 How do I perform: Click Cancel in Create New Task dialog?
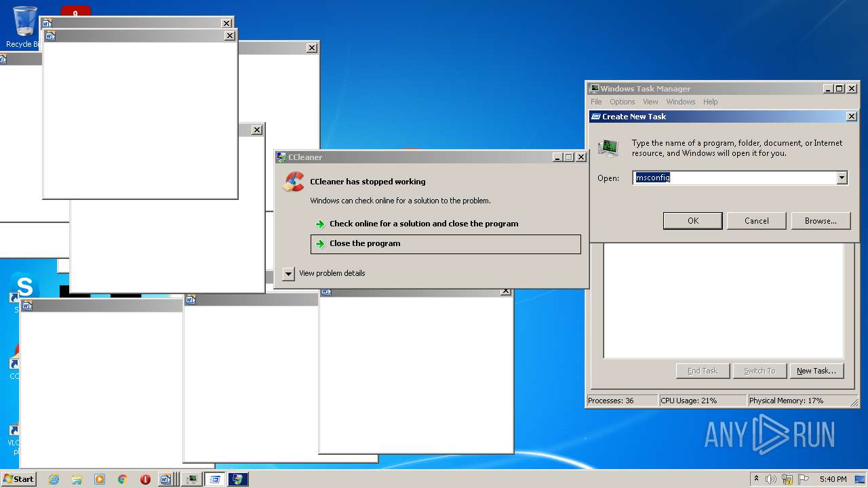pos(756,221)
